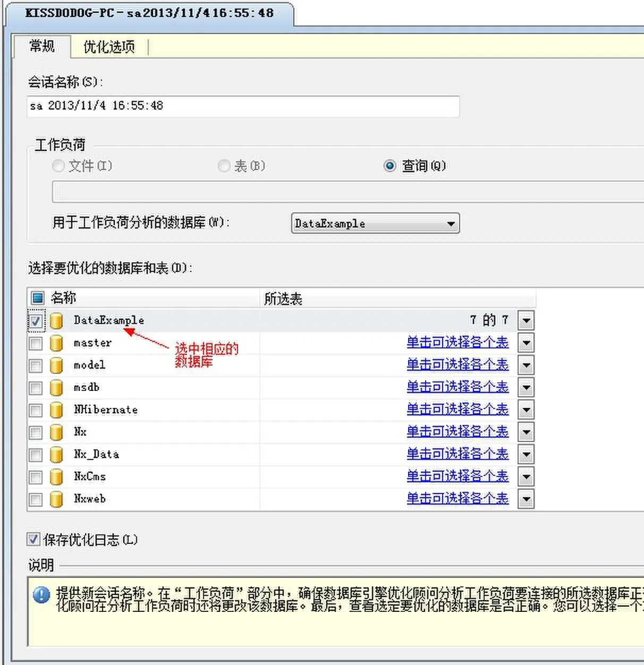Click the NHibernate database cylinder icon
This screenshot has width=644, height=665.
pos(56,410)
